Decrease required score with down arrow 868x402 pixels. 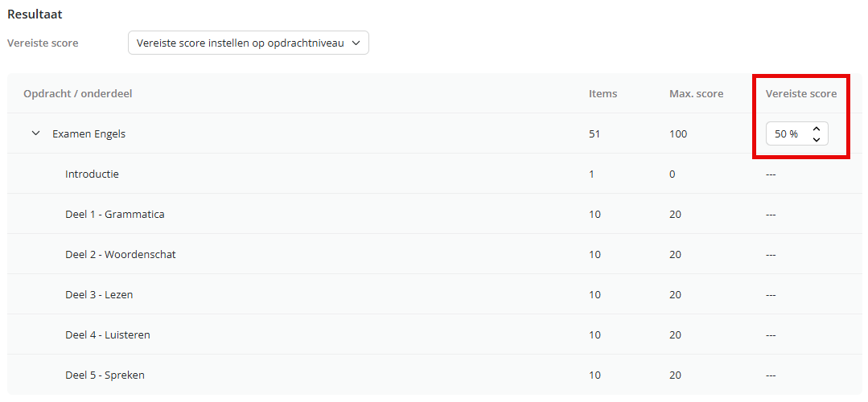coord(816,139)
